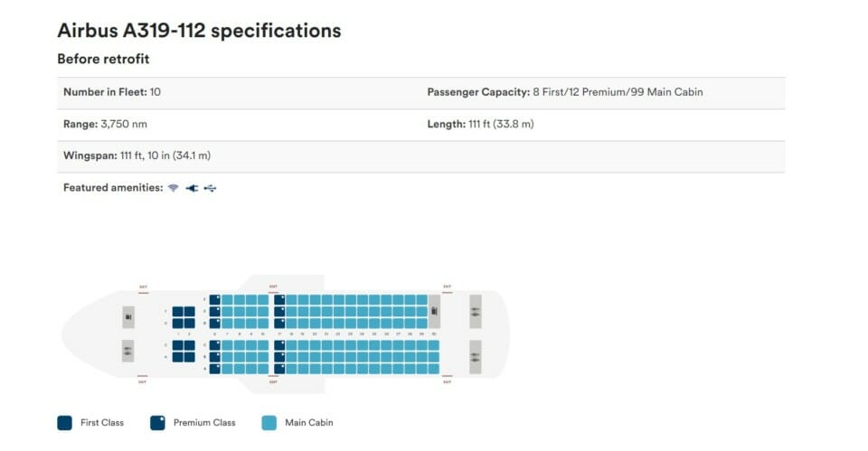Select the front galley icon in the seat map

[128, 317]
